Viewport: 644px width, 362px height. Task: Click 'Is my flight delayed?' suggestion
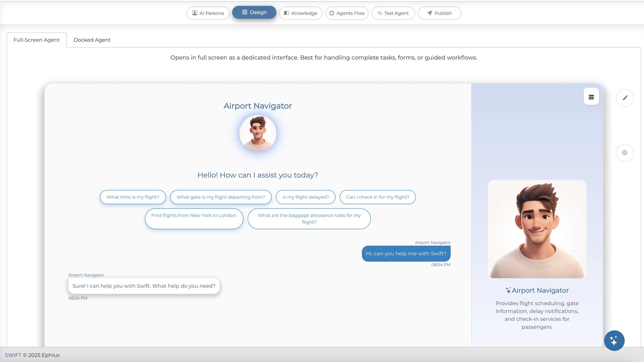[305, 197]
